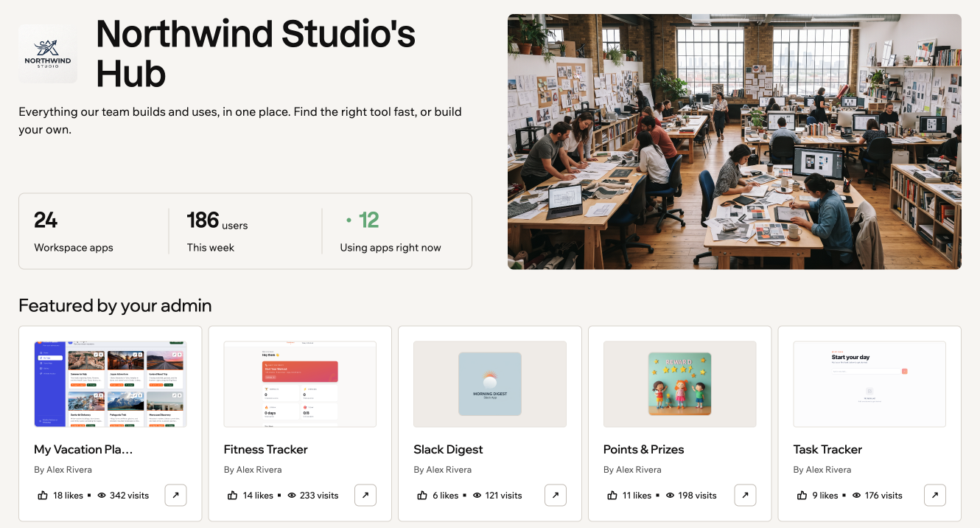The image size is (980, 528).
Task: Click the eye icon beside 121 visits
Action: 477,496
